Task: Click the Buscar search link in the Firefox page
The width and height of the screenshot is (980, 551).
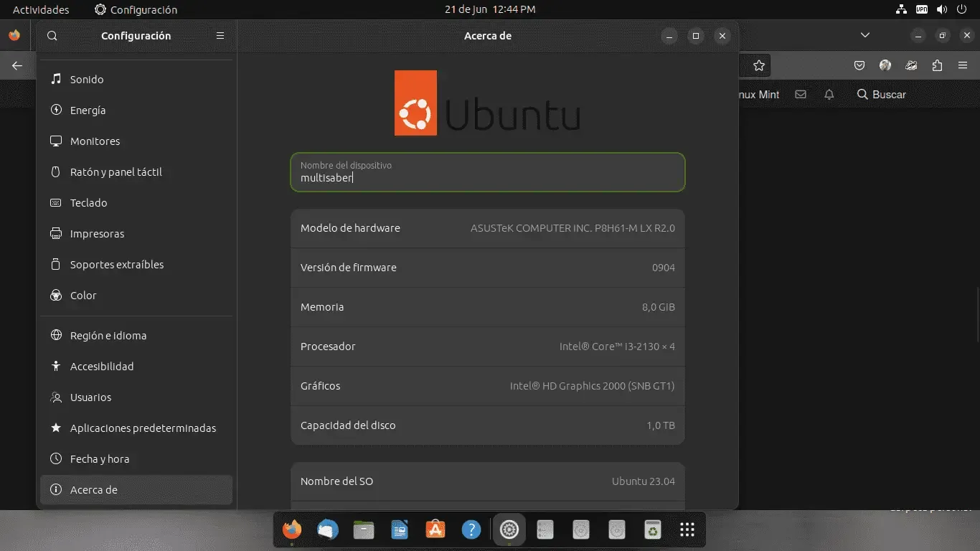Action: coord(882,94)
